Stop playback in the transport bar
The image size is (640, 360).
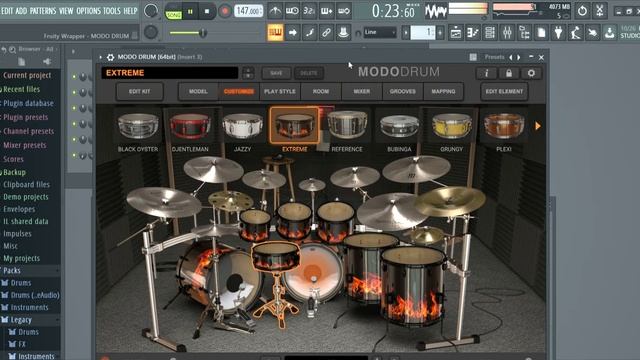(207, 12)
